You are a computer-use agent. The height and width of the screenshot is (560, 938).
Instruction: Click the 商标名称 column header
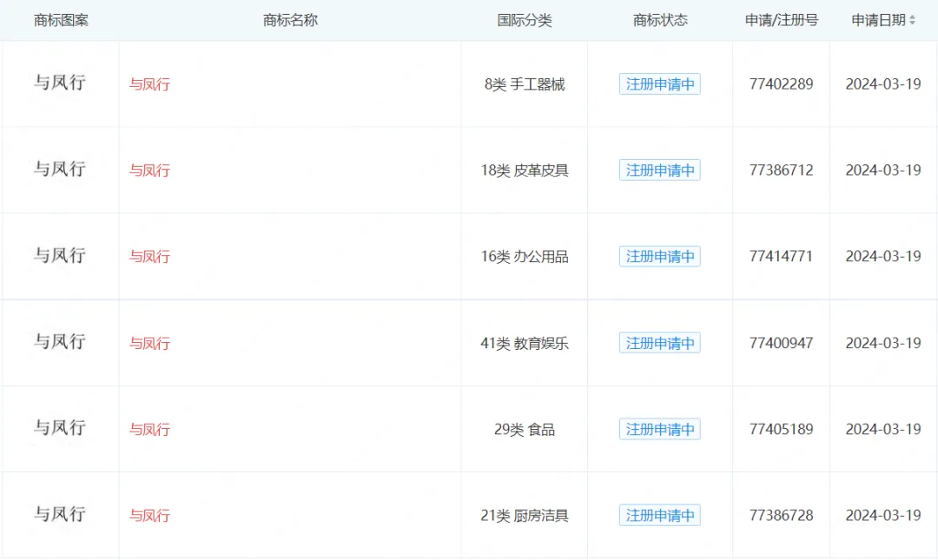[290, 20]
